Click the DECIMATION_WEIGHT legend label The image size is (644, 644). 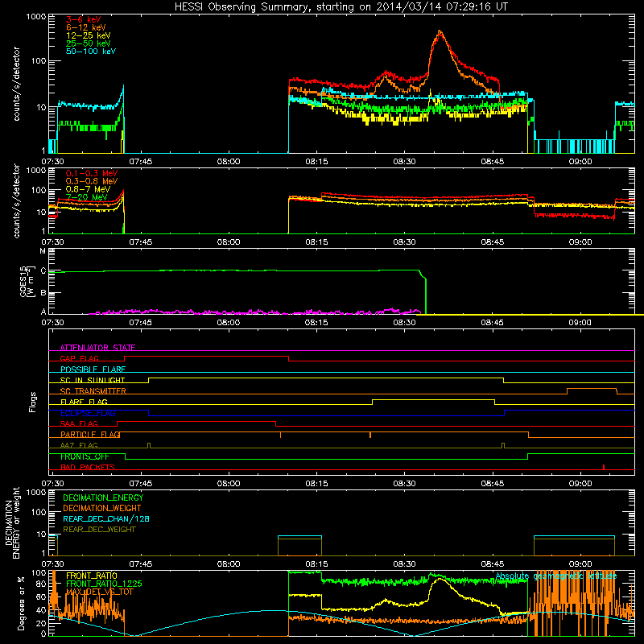(x=102, y=509)
